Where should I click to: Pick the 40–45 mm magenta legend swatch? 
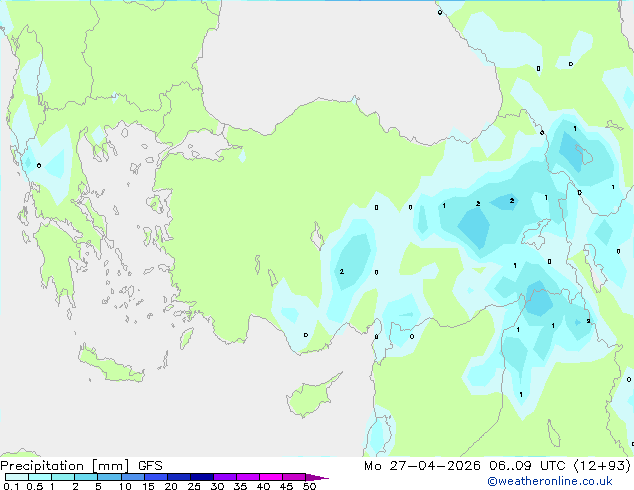tap(271, 477)
